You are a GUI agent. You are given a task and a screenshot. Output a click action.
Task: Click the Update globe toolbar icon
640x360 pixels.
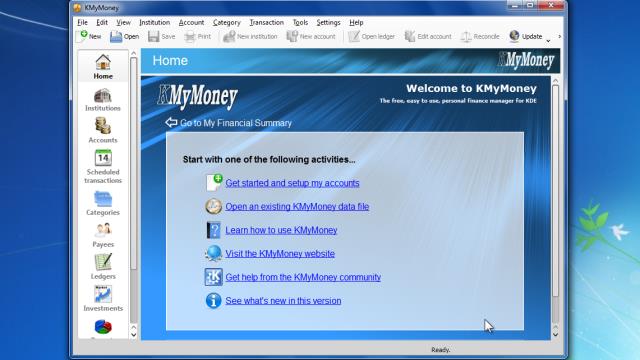pyautogui.click(x=514, y=36)
